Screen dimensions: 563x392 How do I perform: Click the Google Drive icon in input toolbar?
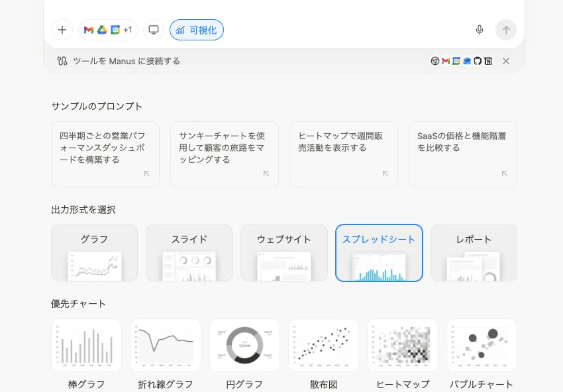[x=102, y=30]
